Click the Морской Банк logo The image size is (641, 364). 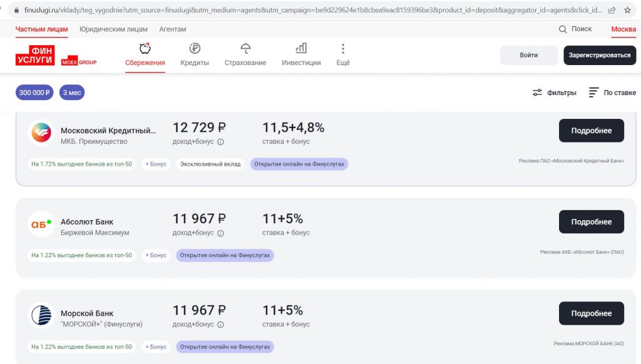[x=41, y=315]
